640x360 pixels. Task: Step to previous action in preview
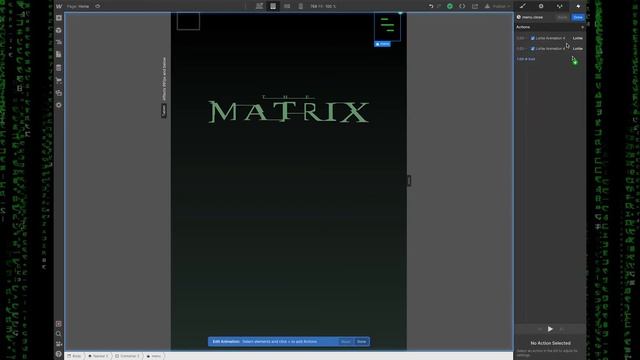(540, 329)
